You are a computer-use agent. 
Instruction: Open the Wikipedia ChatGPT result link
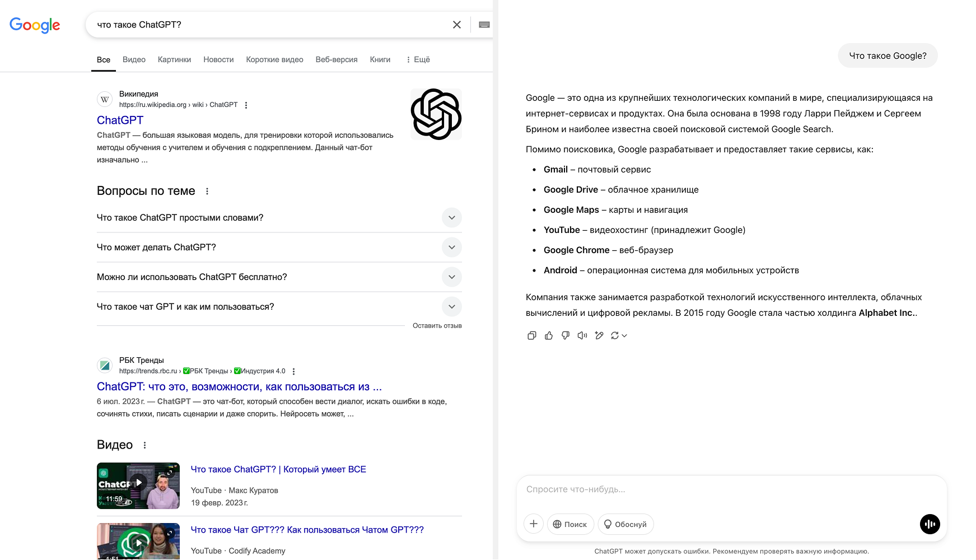point(120,120)
